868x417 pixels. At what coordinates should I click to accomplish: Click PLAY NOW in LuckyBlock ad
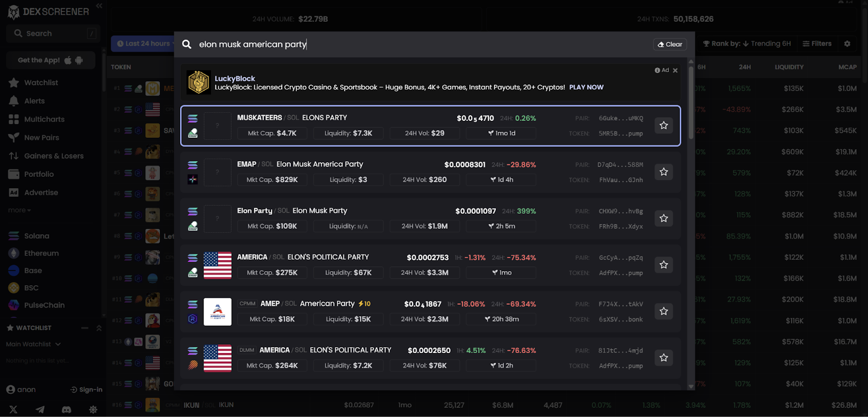(586, 87)
